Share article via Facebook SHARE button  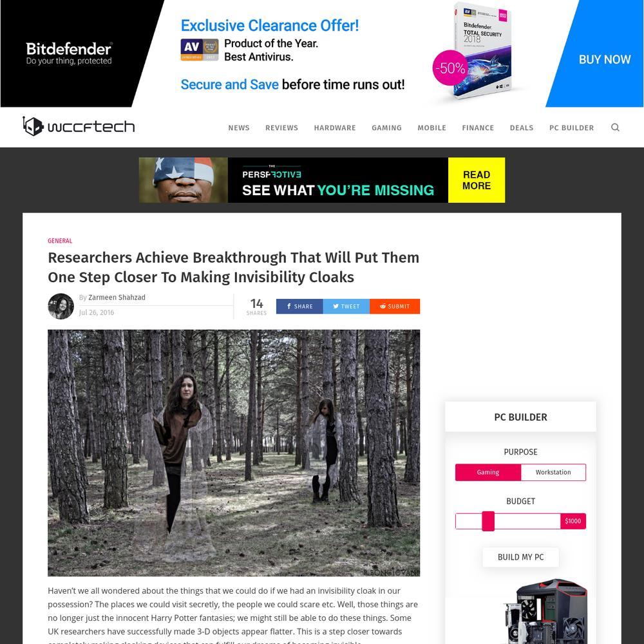coord(299,307)
